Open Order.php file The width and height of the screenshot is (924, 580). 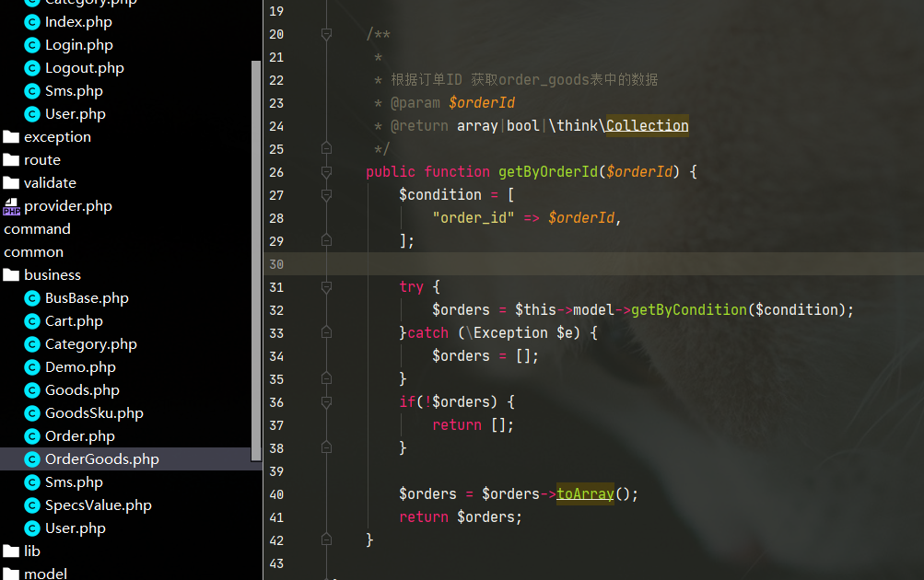click(x=79, y=436)
